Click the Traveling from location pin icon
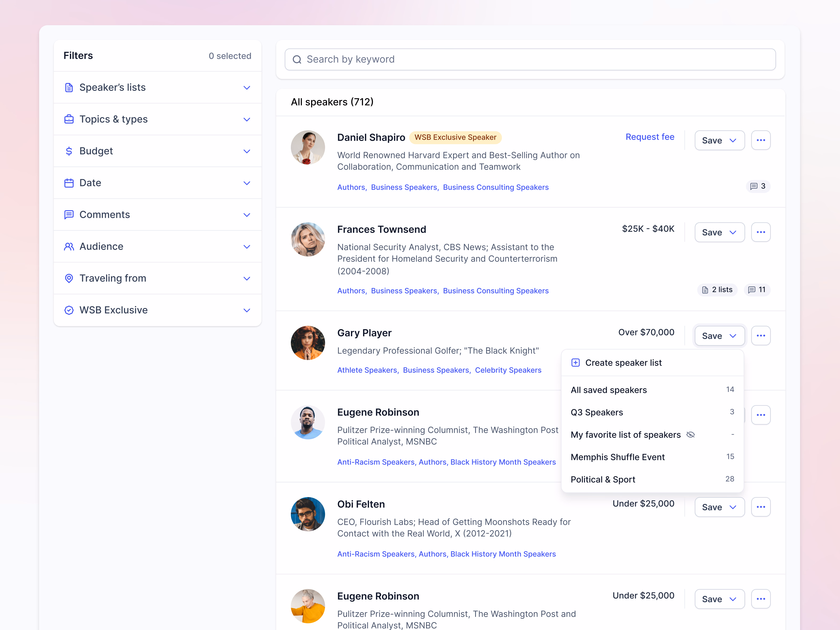The width and height of the screenshot is (840, 630). click(x=69, y=278)
